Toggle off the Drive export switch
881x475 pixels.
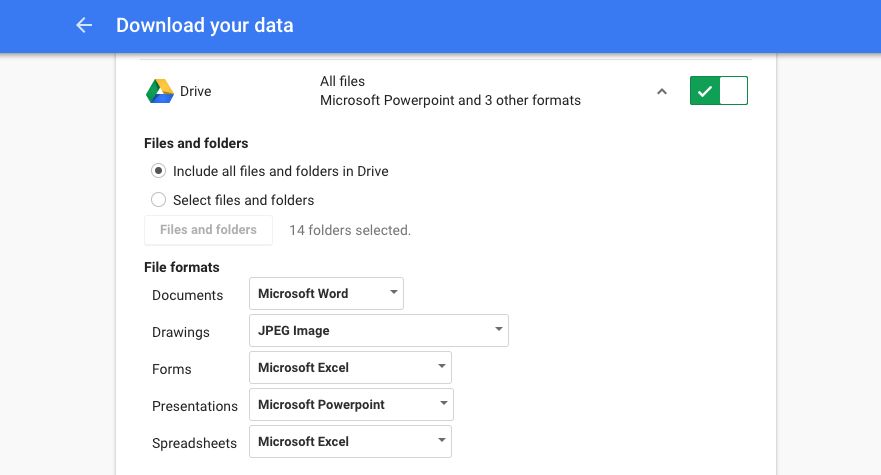pos(719,91)
